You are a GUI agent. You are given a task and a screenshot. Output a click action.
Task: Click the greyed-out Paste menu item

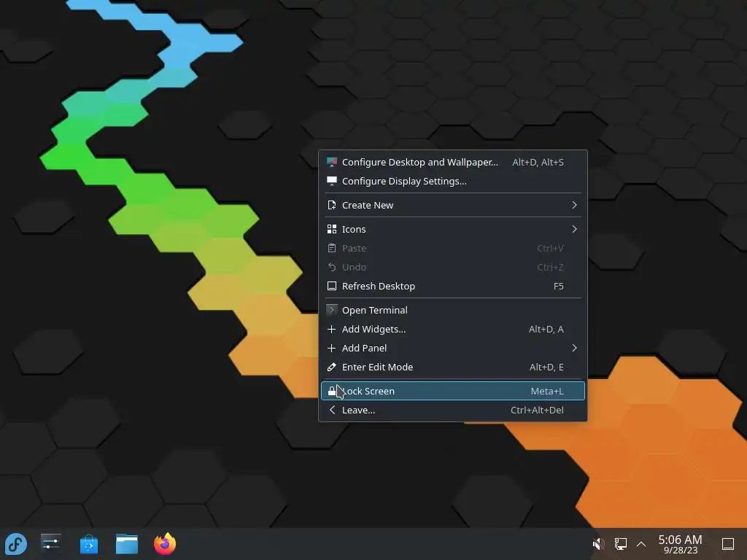pos(452,248)
